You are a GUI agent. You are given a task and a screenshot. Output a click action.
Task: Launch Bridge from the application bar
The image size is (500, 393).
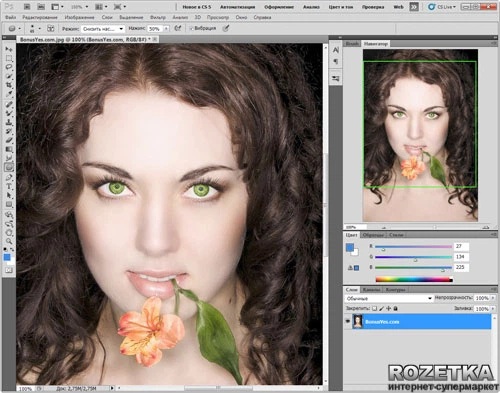[x=27, y=6]
